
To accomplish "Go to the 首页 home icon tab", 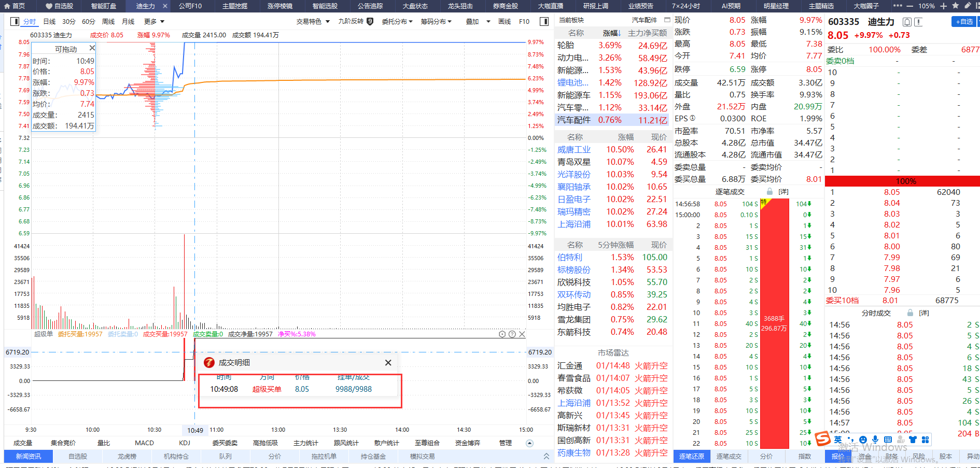I will (15, 6).
